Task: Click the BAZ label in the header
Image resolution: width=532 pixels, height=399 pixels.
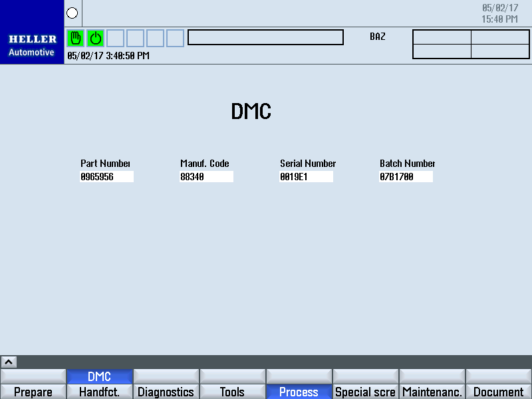Action: click(378, 37)
